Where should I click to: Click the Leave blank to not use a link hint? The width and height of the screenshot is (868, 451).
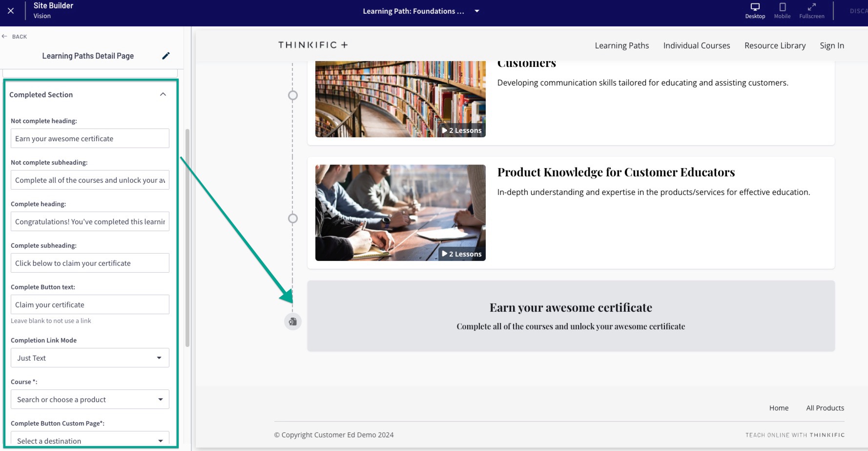click(x=51, y=321)
